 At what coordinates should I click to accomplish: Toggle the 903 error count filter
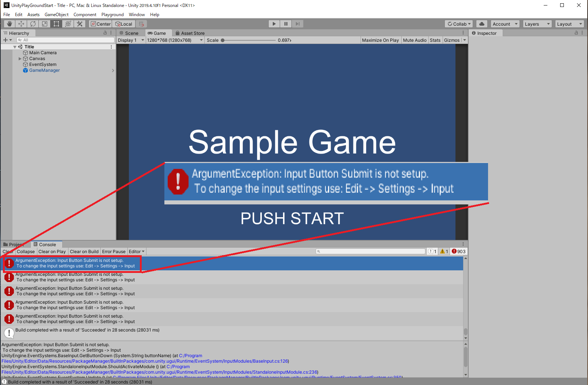[459, 251]
